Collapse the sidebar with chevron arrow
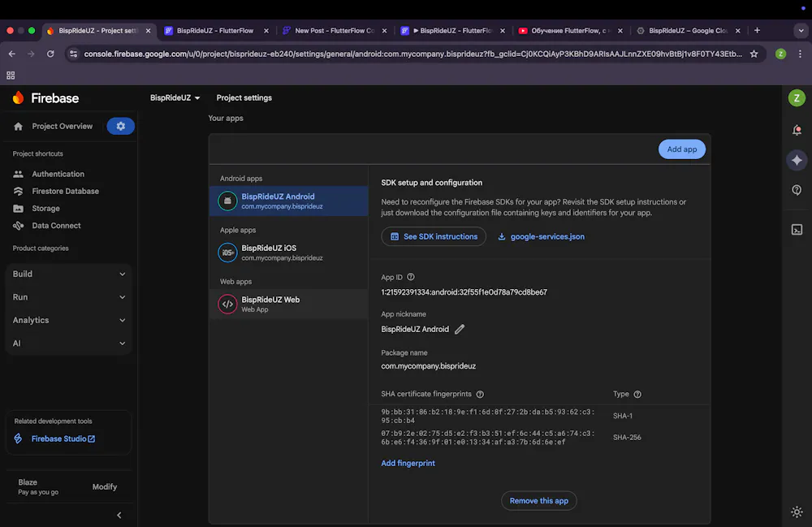 pyautogui.click(x=119, y=515)
